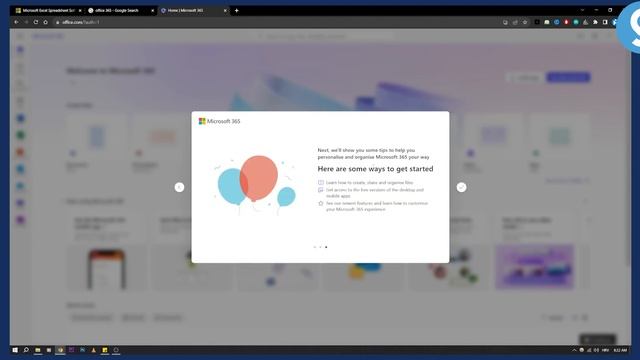Close the Home | Microsoft 365 tab
Viewport: 640px width, 360px height.
coord(225,11)
